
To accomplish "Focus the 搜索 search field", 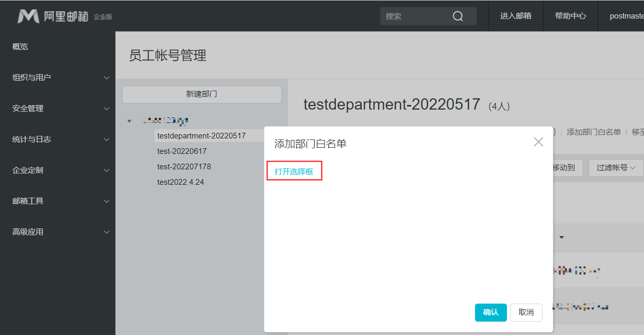I will tap(415, 16).
